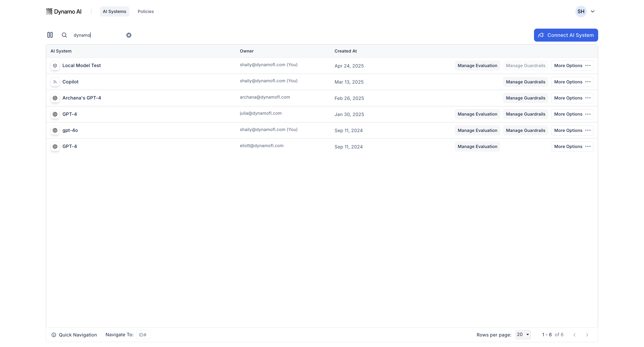This screenshot has height=347, width=644.
Task: Click owner julia@dynamofl.com
Action: [x=261, y=113]
